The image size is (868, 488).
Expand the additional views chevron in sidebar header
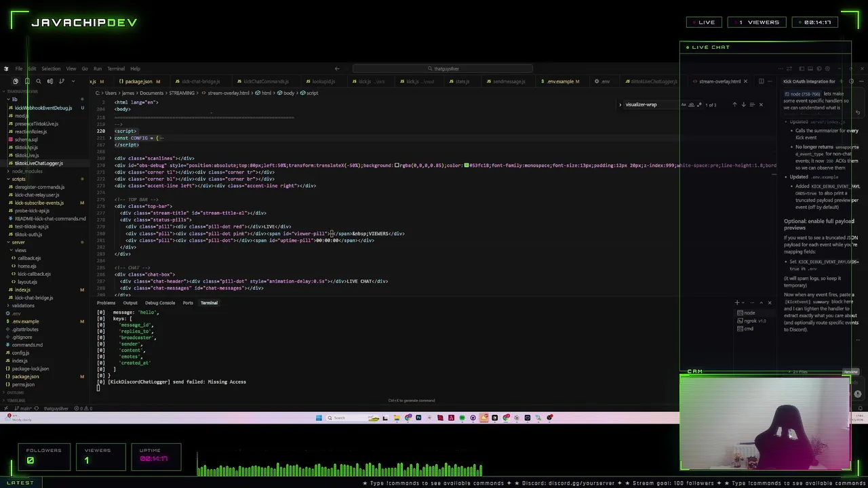point(73,81)
